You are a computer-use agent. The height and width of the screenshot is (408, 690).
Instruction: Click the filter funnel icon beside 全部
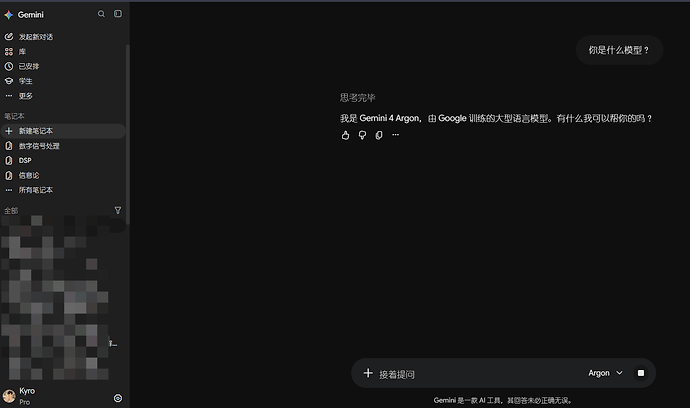(x=118, y=210)
